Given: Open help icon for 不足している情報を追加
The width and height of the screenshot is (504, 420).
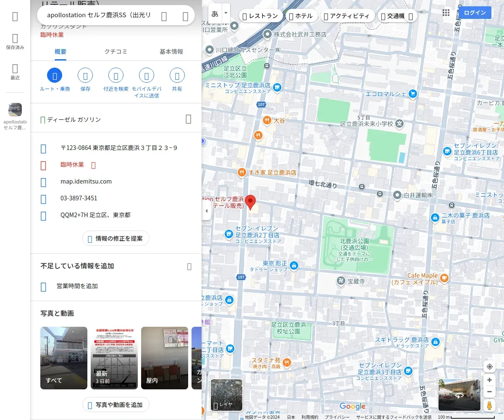Looking at the screenshot, I should point(189,266).
